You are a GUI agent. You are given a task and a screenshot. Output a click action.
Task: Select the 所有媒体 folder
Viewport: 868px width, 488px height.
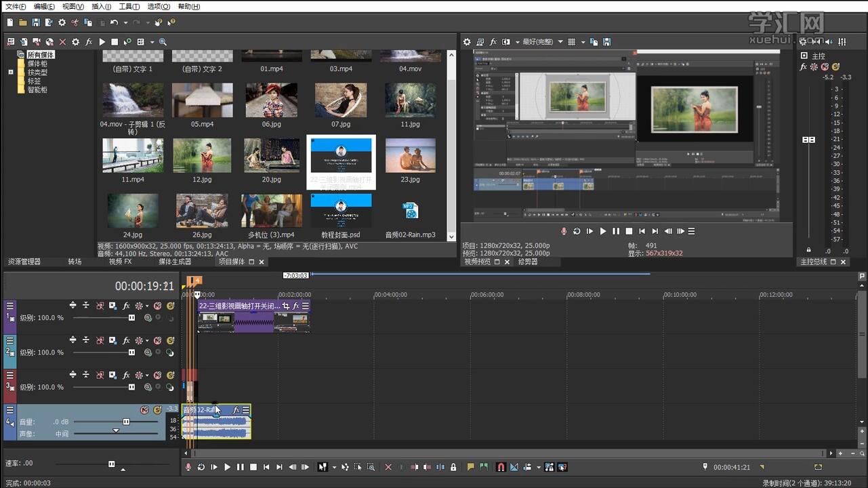pos(41,55)
